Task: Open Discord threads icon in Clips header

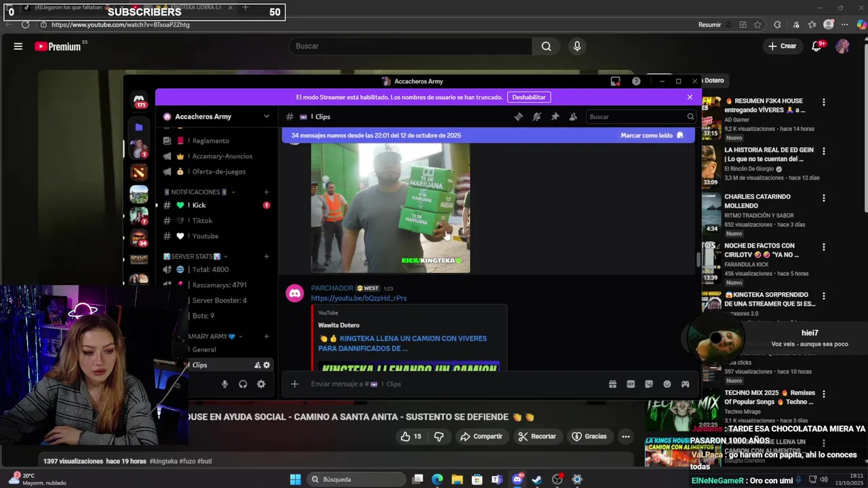Action: (x=519, y=117)
